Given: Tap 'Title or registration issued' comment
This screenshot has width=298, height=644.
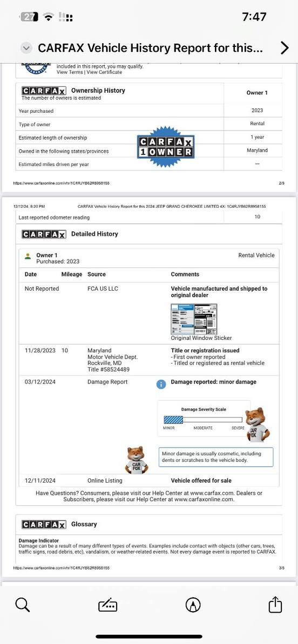Looking at the screenshot, I should click(205, 351).
